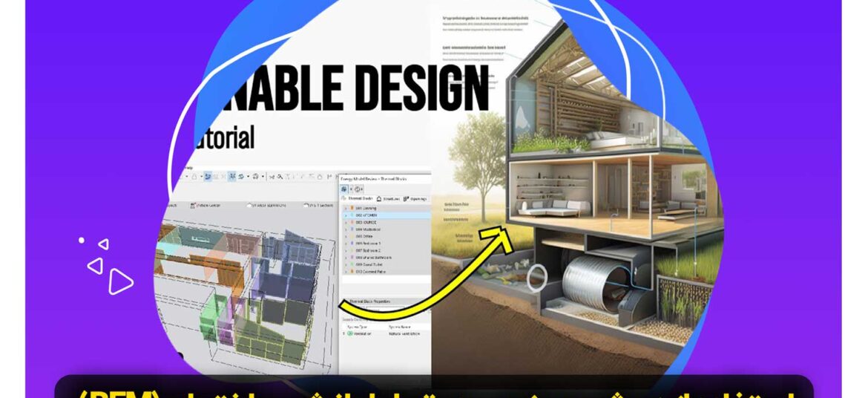The image size is (868, 398).
Task: Expand the 005 Office block arrow
Action: pyautogui.click(x=346, y=236)
